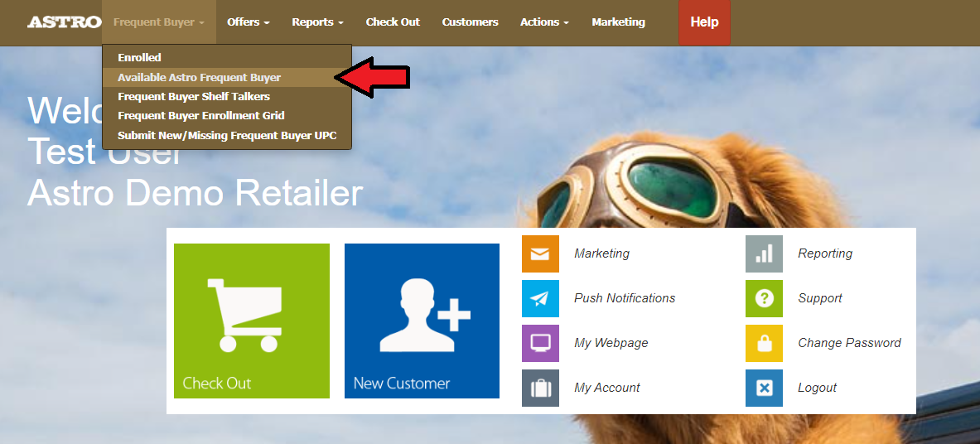The width and height of the screenshot is (980, 444).
Task: Expand the Actions dropdown
Action: click(544, 22)
